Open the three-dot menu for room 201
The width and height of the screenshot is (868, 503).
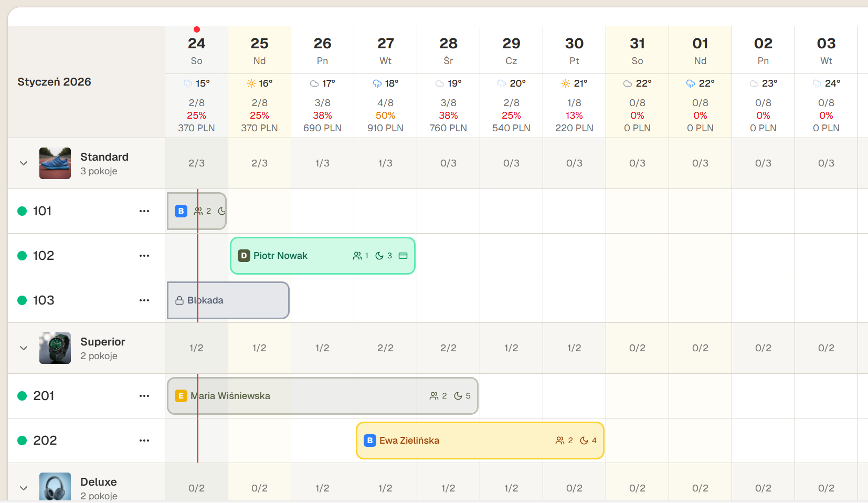coord(144,396)
